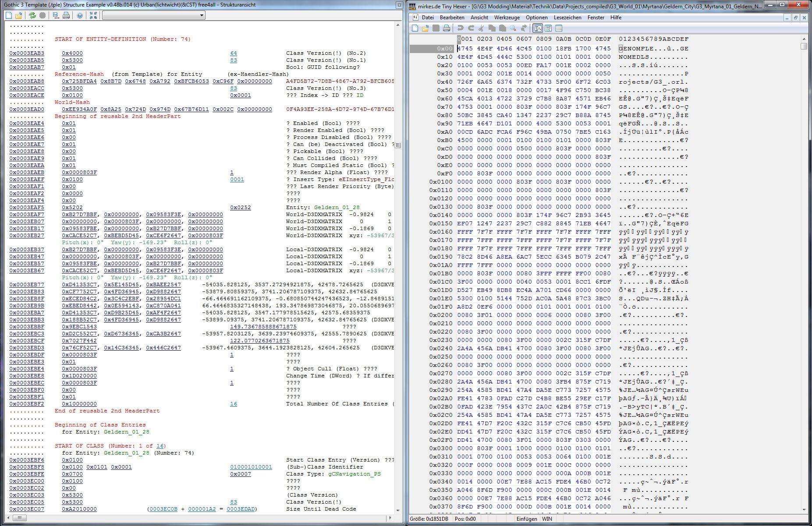Click the 0x0003EC0B link in size calculation
Image resolution: width=812 pixels, height=526 pixels.
(163, 509)
